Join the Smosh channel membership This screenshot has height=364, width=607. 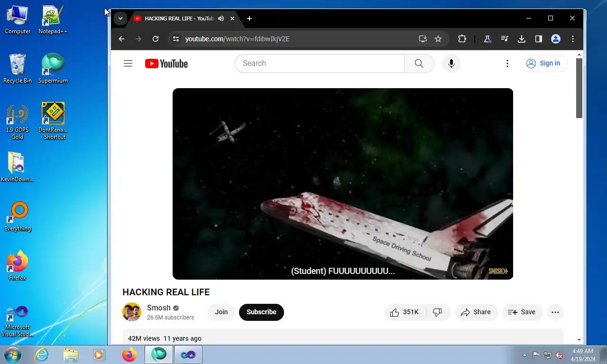tap(221, 312)
